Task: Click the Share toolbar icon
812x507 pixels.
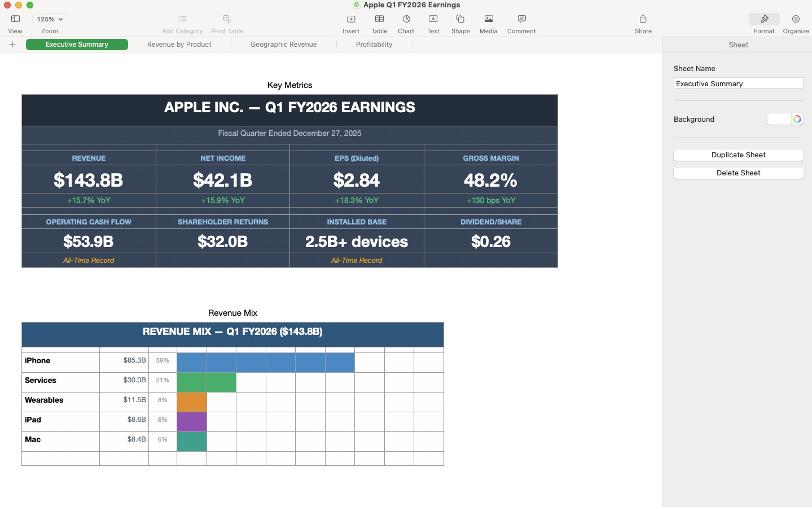Action: pyautogui.click(x=643, y=19)
